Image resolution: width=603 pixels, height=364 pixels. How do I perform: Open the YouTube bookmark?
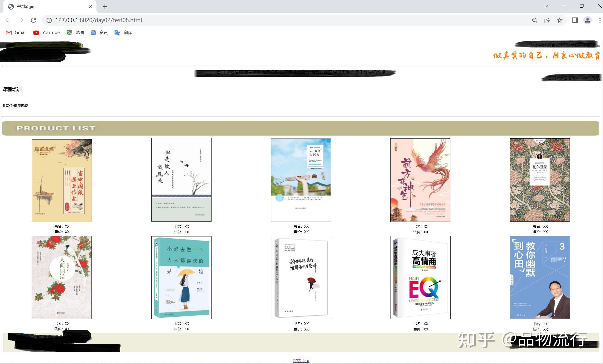coord(47,33)
